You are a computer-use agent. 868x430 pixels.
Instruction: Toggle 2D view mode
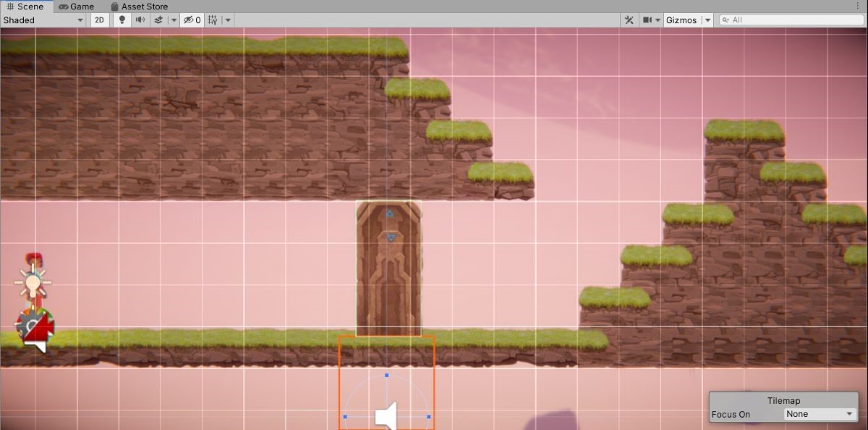[x=100, y=20]
